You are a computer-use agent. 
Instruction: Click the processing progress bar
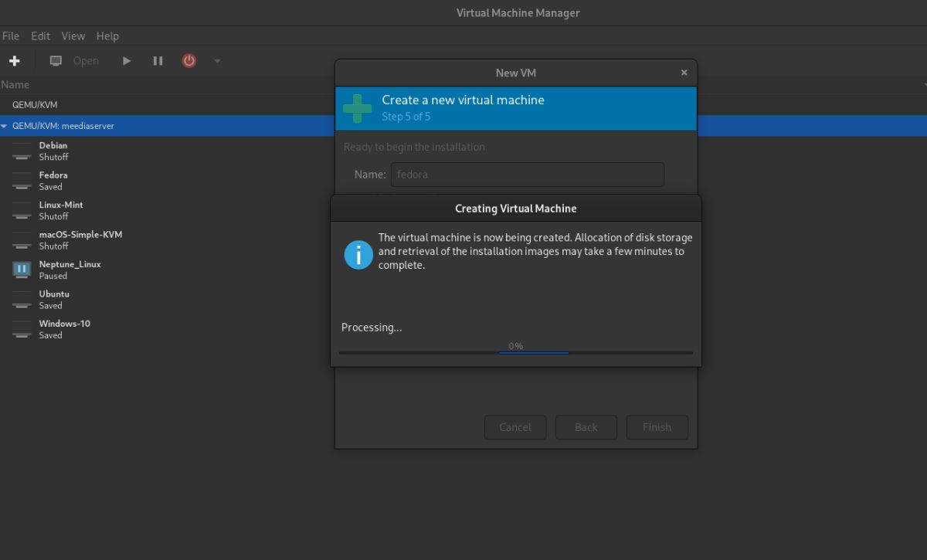click(x=515, y=351)
